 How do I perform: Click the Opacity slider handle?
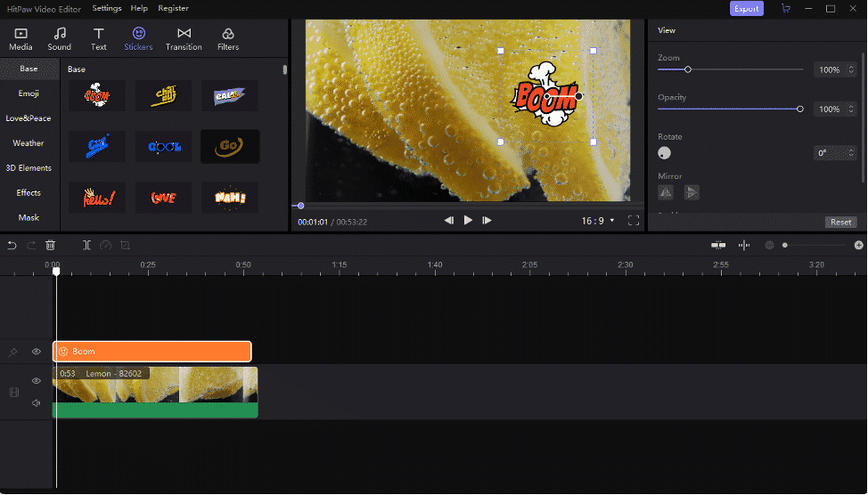pyautogui.click(x=800, y=109)
